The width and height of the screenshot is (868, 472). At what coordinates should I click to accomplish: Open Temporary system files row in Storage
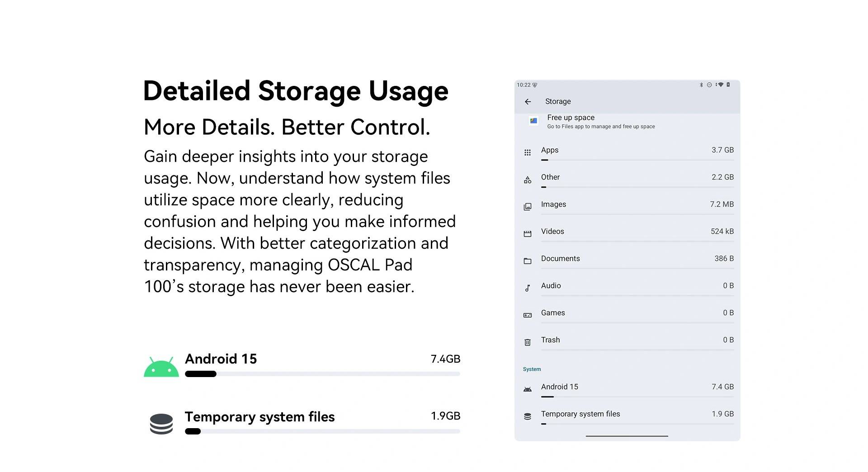click(627, 416)
